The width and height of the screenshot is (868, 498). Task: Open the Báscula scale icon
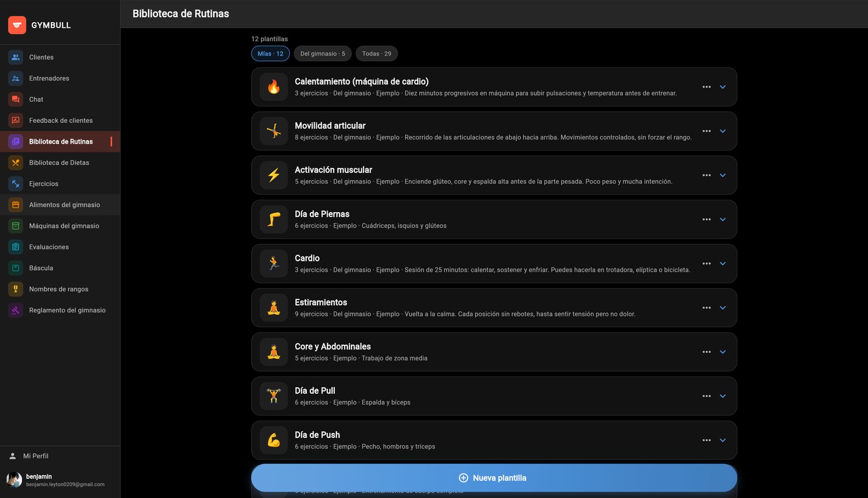[x=16, y=268]
